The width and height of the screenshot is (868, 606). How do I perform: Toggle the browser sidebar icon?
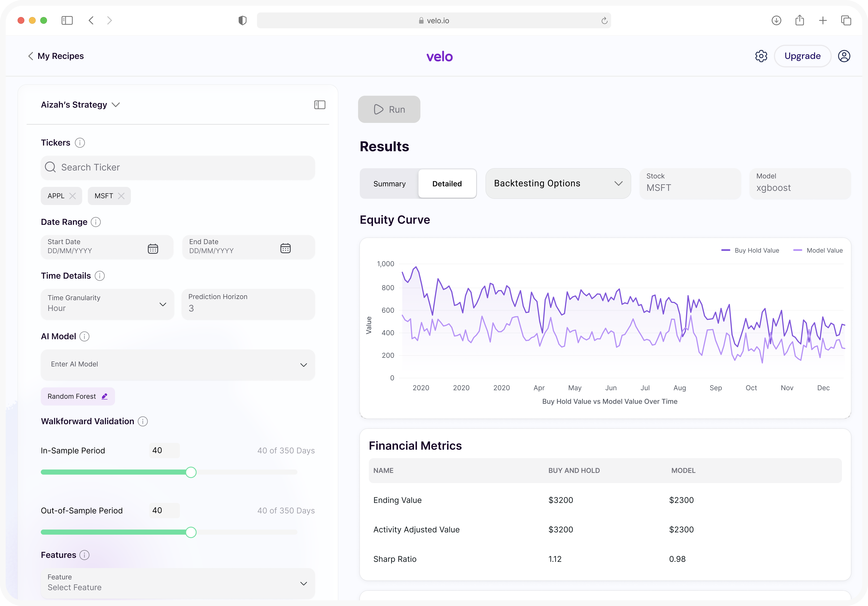(x=67, y=20)
